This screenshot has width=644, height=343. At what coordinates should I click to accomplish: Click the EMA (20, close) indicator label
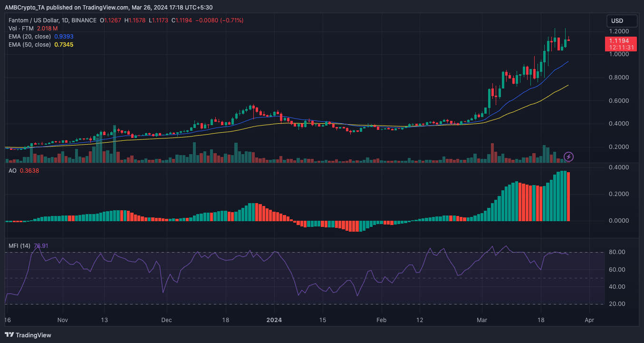(x=29, y=37)
